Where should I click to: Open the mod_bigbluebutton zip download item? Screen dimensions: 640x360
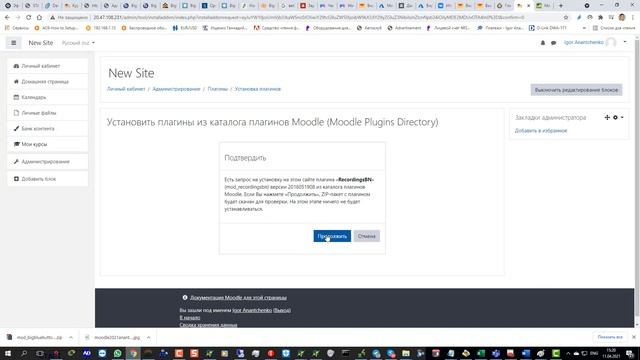coord(36,338)
